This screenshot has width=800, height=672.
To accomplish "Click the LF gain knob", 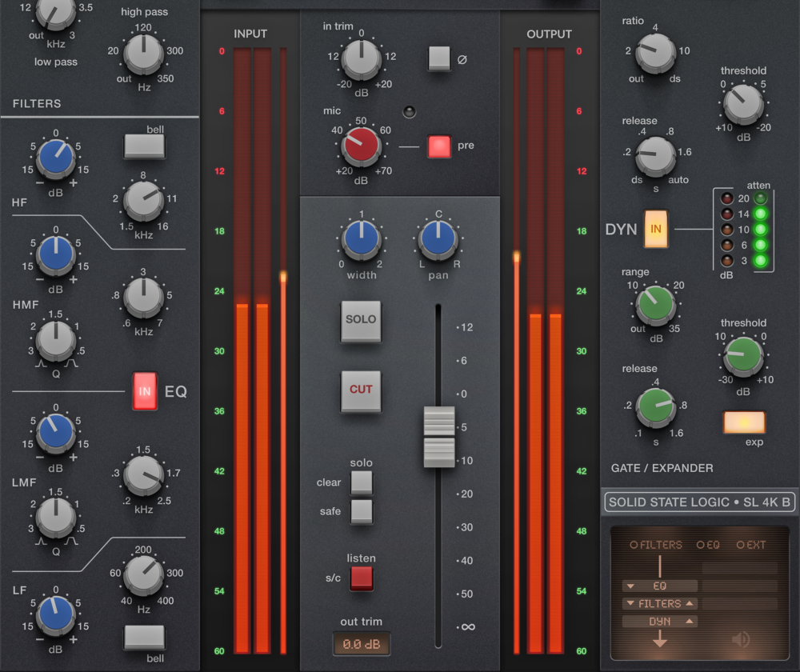I will (56, 614).
